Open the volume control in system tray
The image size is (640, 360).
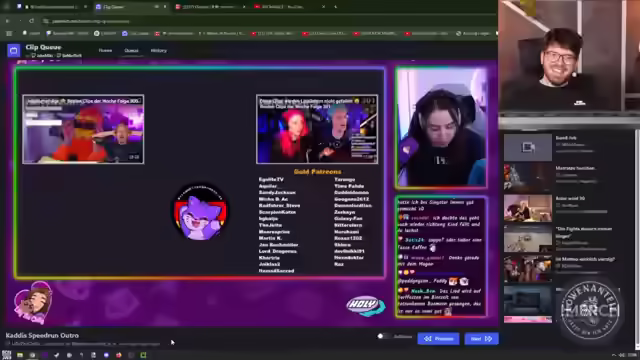(622, 356)
